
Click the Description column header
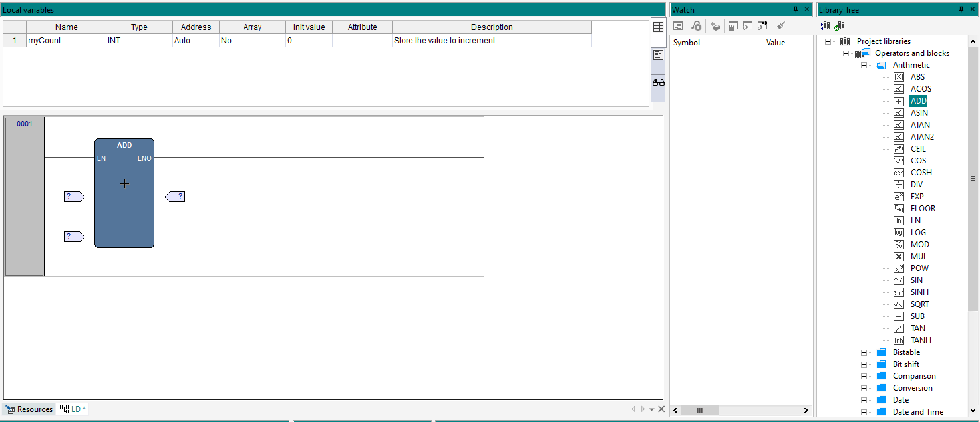click(x=492, y=27)
